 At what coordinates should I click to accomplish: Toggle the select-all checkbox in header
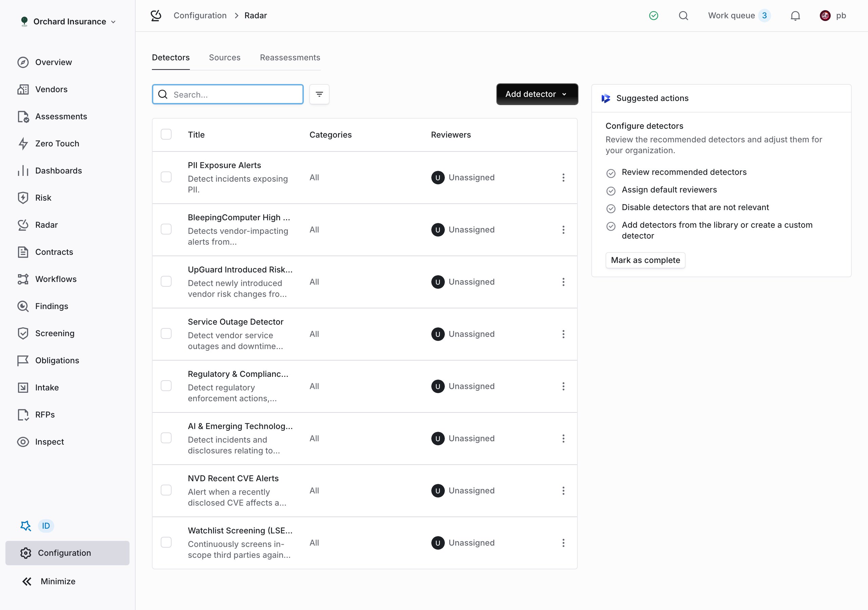[x=166, y=135]
